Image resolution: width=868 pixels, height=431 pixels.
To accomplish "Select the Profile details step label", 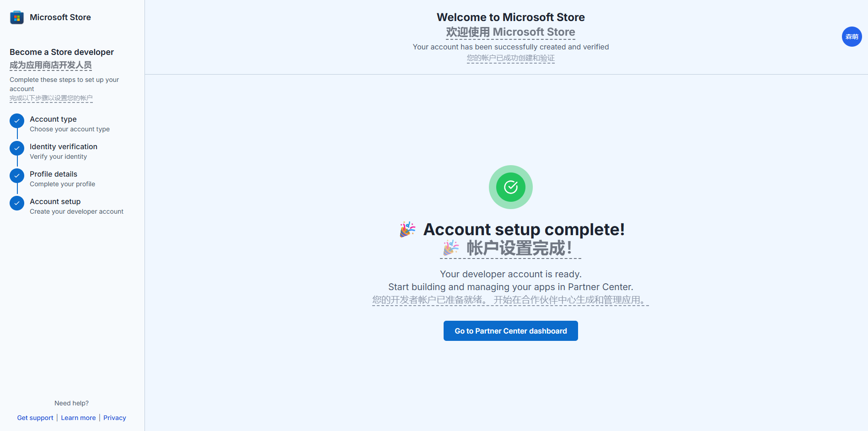I will 54,174.
